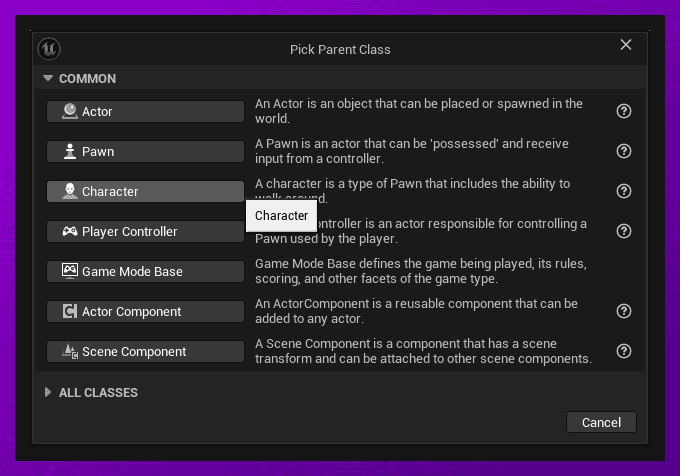
Task: Pick the Character parent class
Action: click(x=145, y=191)
